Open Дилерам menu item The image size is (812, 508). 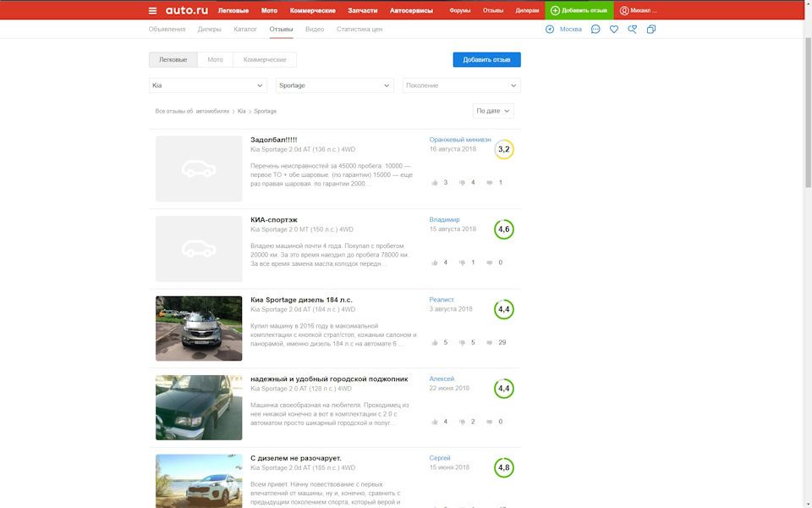(527, 10)
